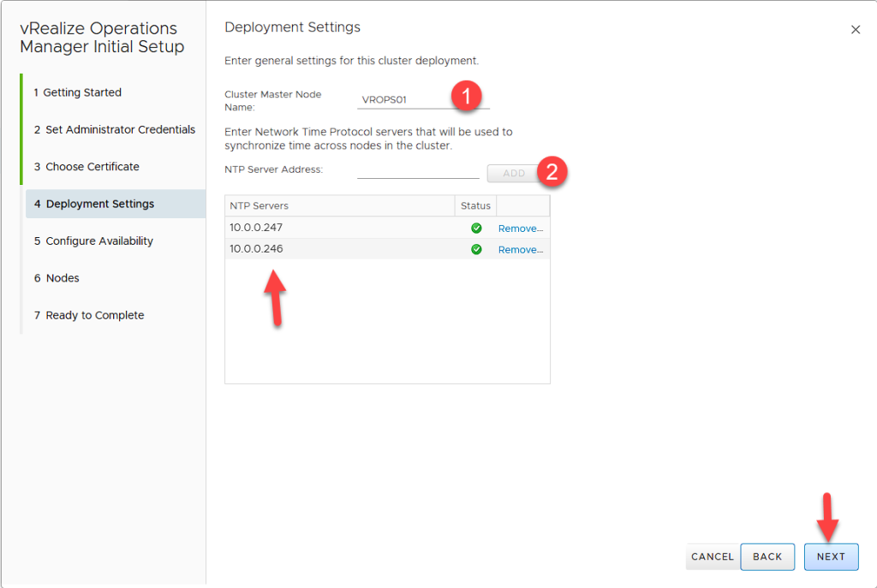Click the green status icon for 10.0.0.246
877x588 pixels.
[476, 249]
